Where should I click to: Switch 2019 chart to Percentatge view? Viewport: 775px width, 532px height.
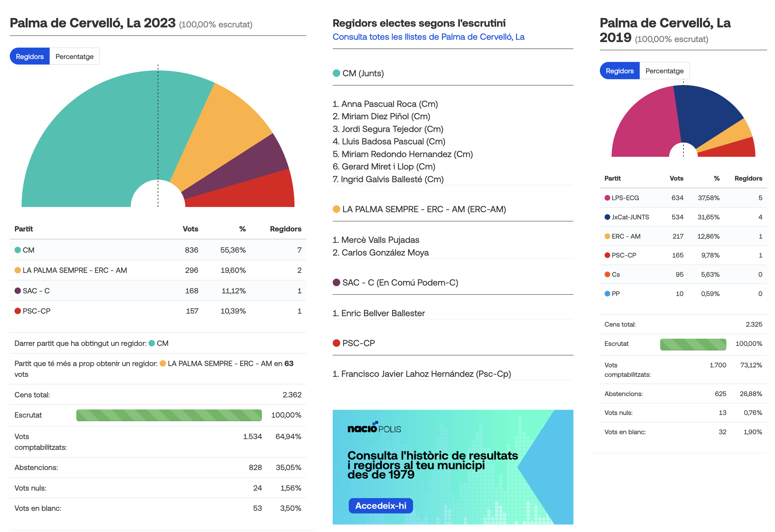click(664, 71)
